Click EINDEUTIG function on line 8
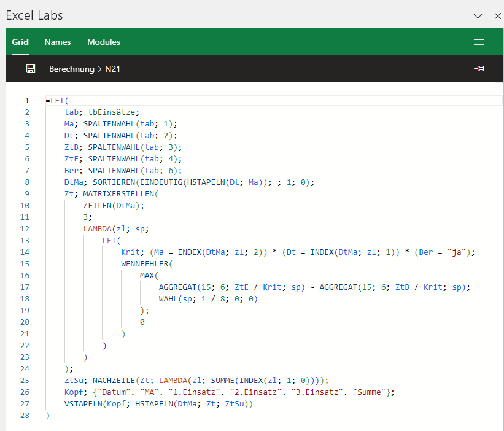Screen dimensions: 504x431 coord(161,182)
